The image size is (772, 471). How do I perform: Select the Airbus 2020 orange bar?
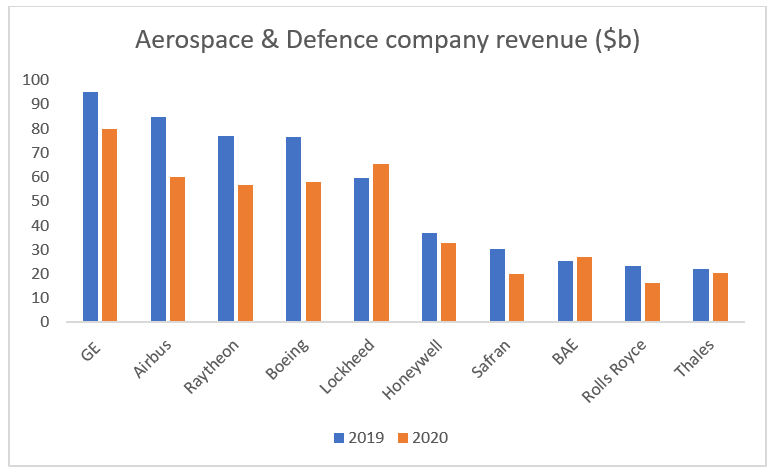(x=177, y=249)
